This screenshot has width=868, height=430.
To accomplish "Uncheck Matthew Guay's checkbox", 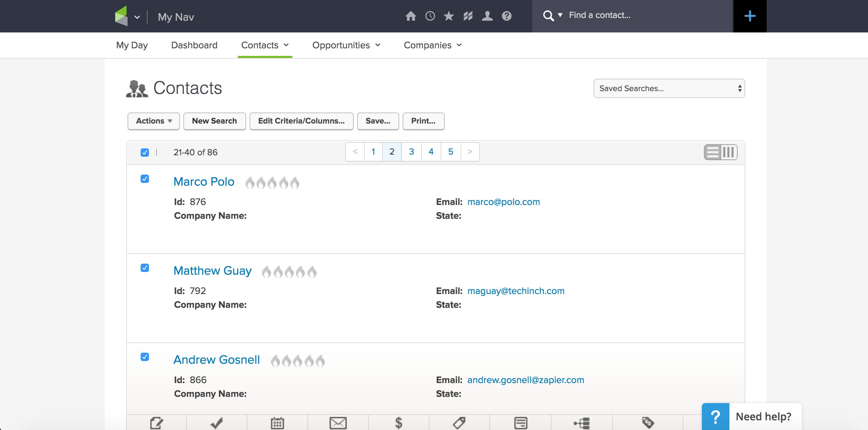I will pos(145,268).
